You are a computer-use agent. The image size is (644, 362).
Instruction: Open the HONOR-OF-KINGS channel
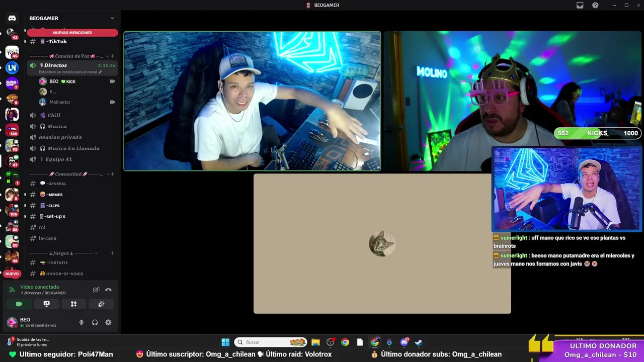pos(72,274)
